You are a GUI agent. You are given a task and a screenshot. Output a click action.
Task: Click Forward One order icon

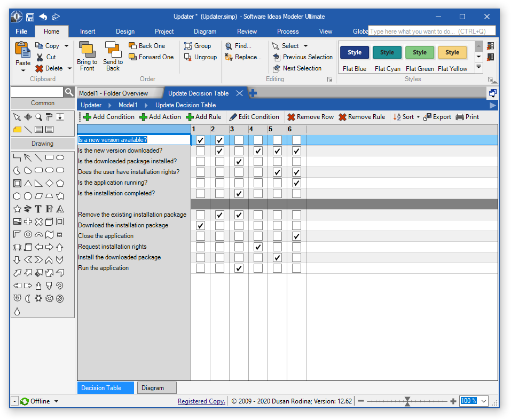[132, 57]
